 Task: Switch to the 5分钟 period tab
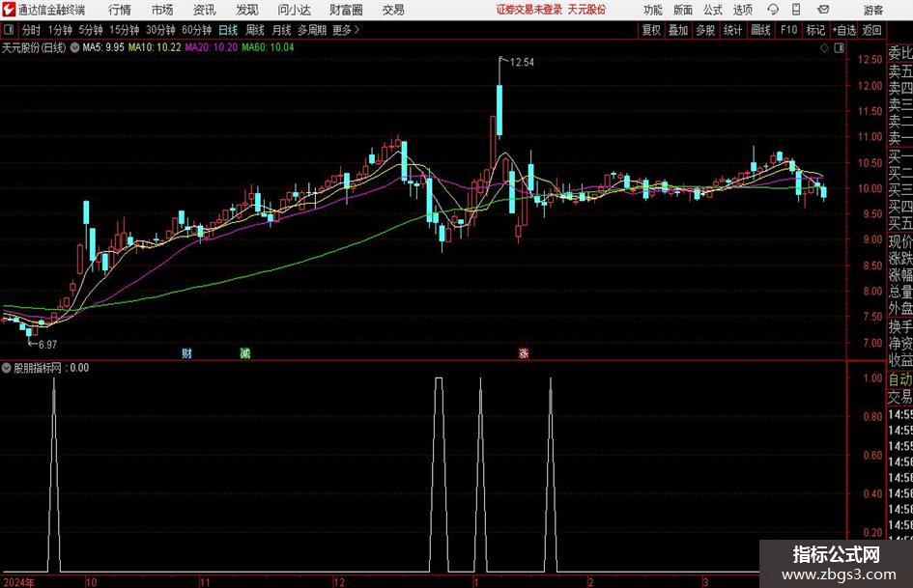pos(91,30)
